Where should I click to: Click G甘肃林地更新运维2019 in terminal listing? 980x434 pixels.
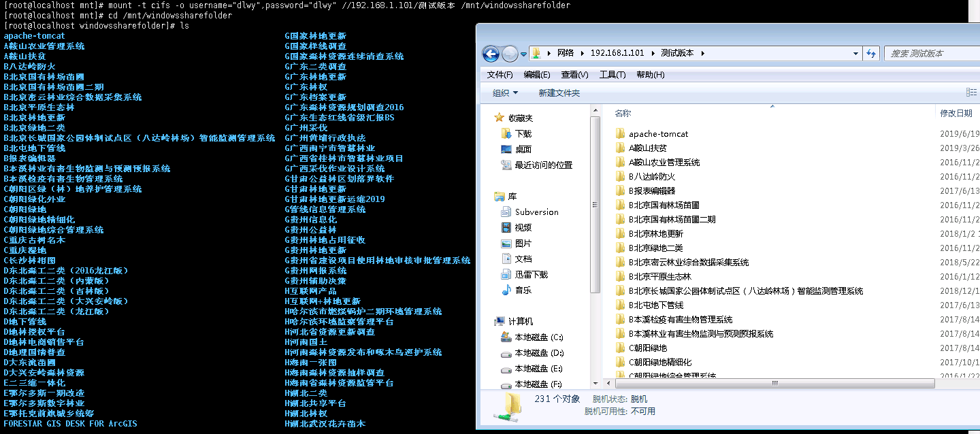tap(335, 199)
